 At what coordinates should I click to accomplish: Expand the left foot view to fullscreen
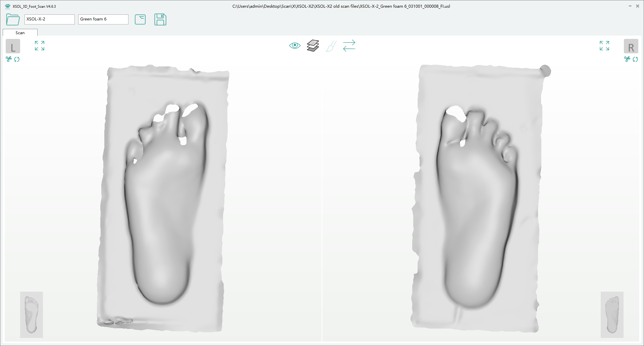(x=40, y=46)
